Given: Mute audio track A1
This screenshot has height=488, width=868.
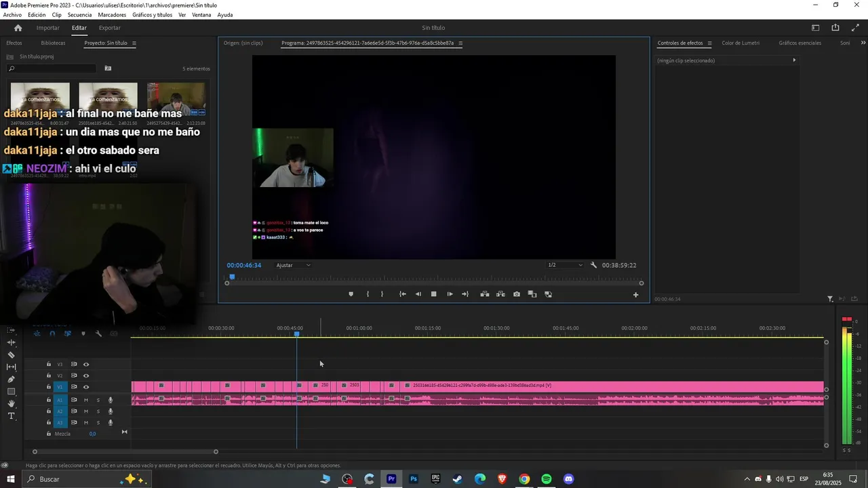Looking at the screenshot, I should [86, 401].
